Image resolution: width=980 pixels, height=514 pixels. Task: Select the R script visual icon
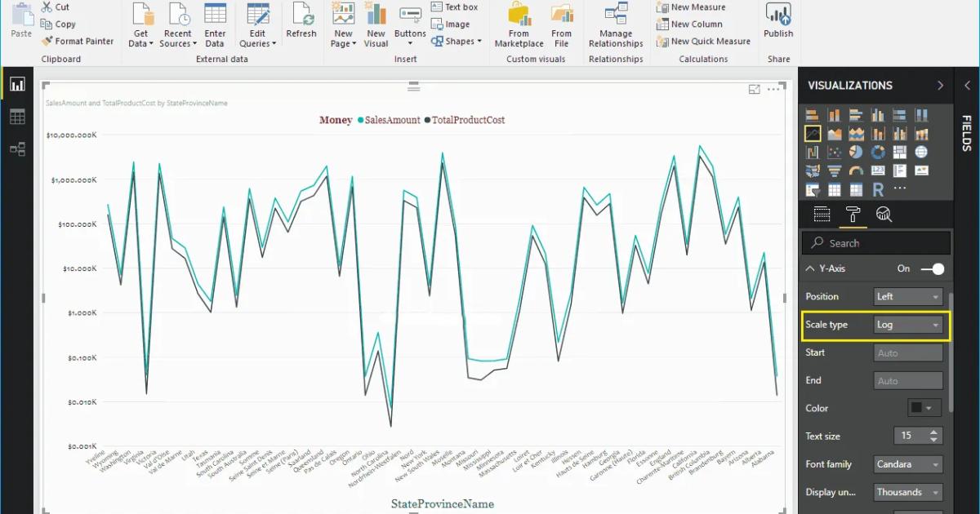point(879,188)
